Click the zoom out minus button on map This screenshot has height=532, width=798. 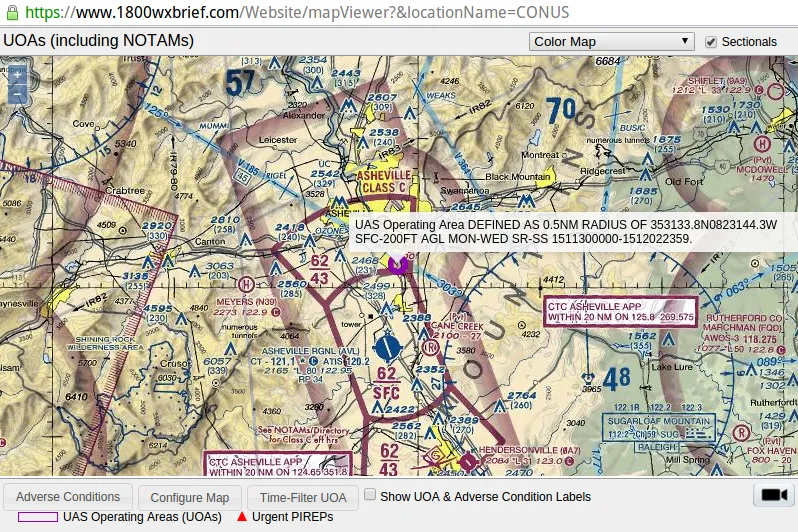pos(17,95)
